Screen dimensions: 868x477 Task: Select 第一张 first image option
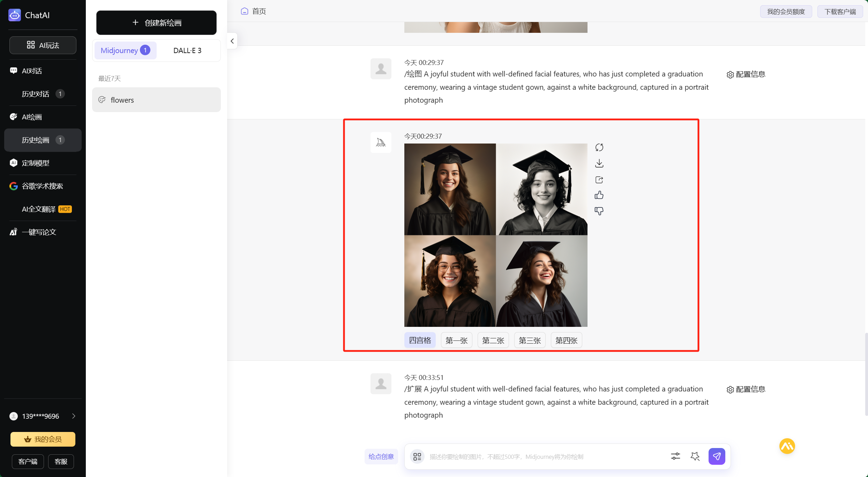(456, 340)
